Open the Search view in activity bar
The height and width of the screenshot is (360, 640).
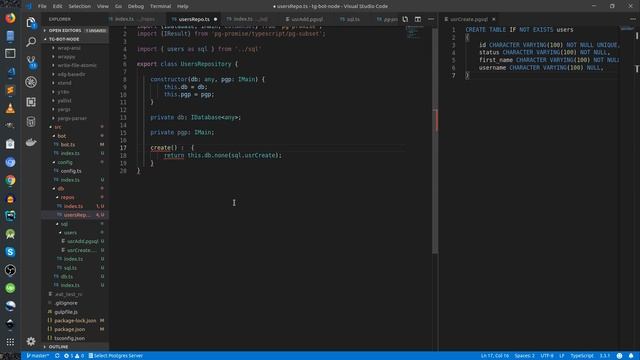(31, 42)
